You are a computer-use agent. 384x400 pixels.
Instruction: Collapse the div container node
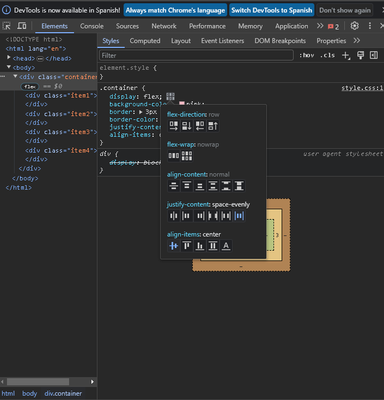coord(15,77)
